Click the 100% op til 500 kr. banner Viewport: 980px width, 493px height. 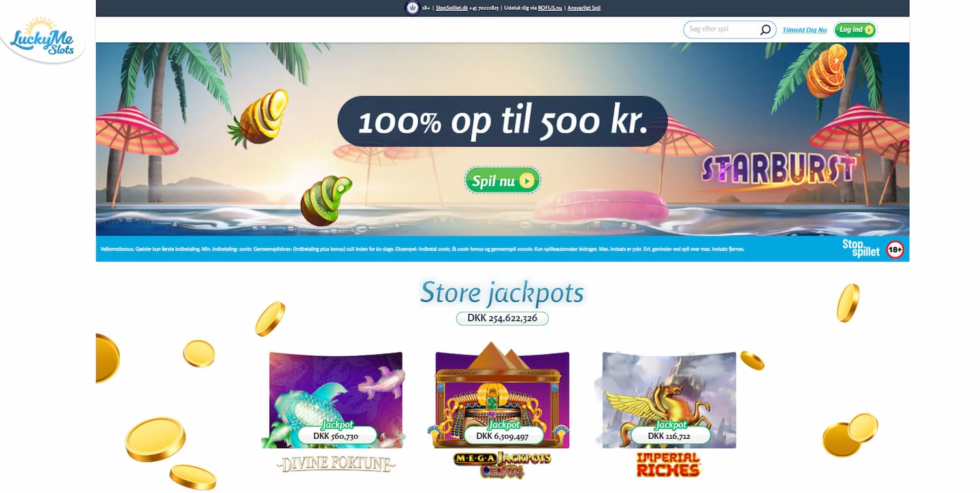tap(502, 121)
